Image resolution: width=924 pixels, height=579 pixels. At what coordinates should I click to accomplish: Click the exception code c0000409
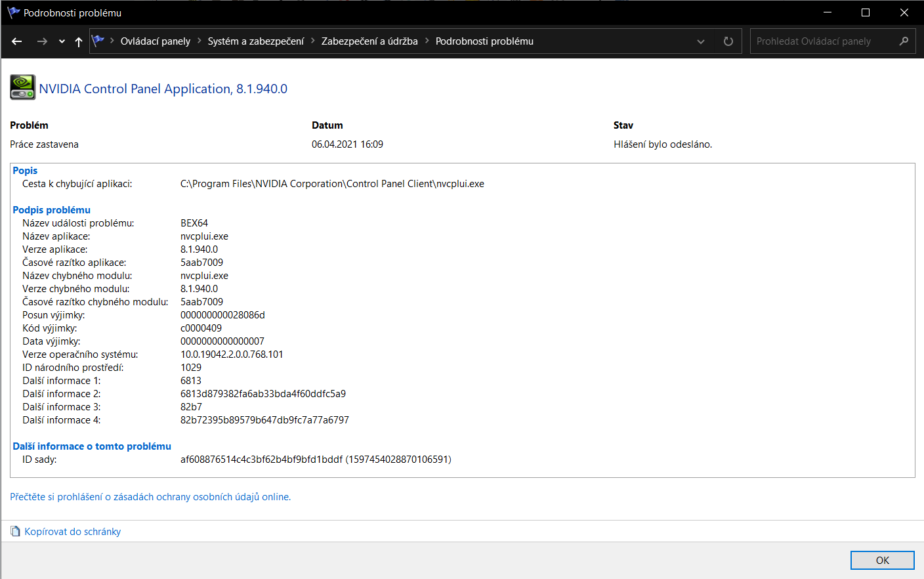click(201, 328)
